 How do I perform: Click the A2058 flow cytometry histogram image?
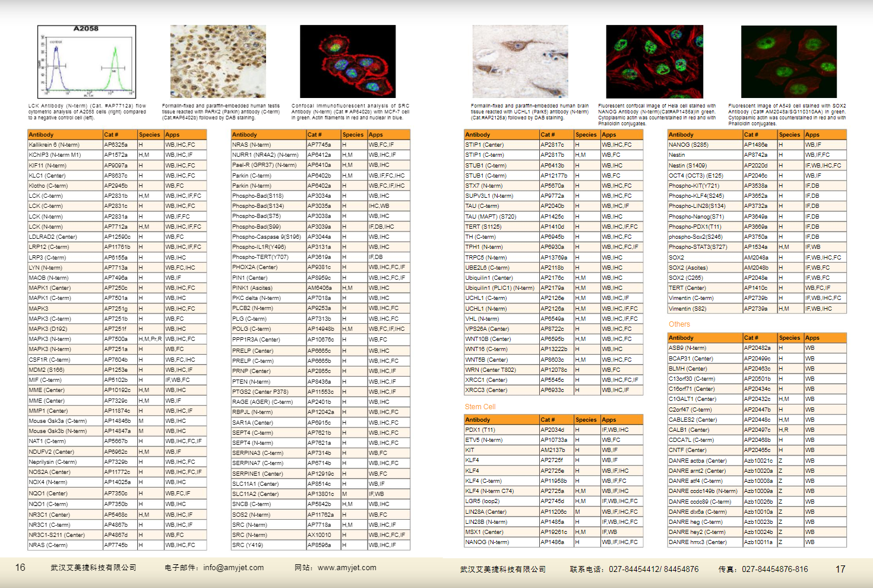point(87,62)
